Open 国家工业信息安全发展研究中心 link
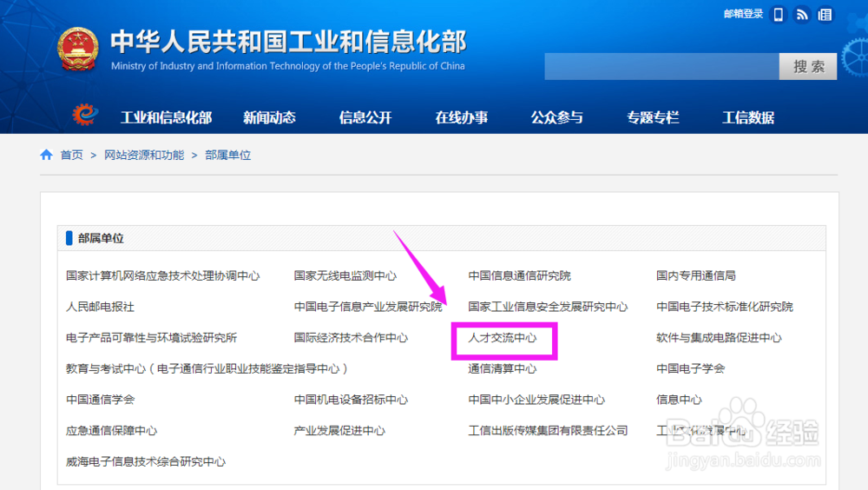The width and height of the screenshot is (868, 490). [548, 307]
